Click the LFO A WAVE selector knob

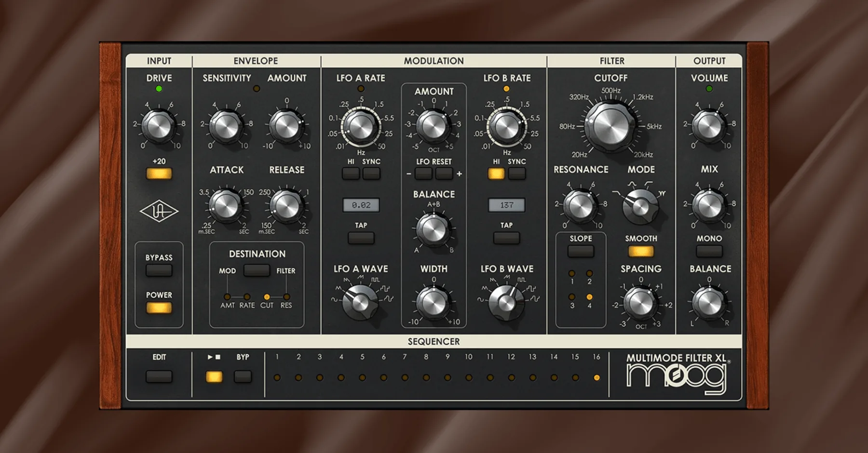[x=360, y=302]
